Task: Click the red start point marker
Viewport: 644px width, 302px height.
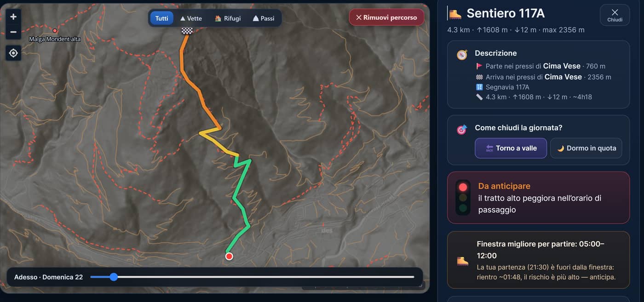Action: click(229, 256)
